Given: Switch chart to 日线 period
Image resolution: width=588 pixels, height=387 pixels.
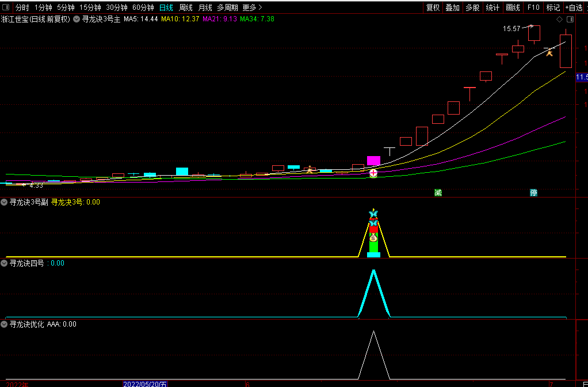Looking at the screenshot, I should (x=166, y=7).
